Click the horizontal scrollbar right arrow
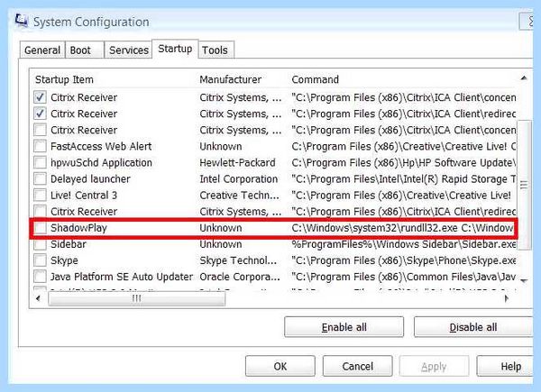Viewport: 541px width, 392px height. click(x=506, y=298)
